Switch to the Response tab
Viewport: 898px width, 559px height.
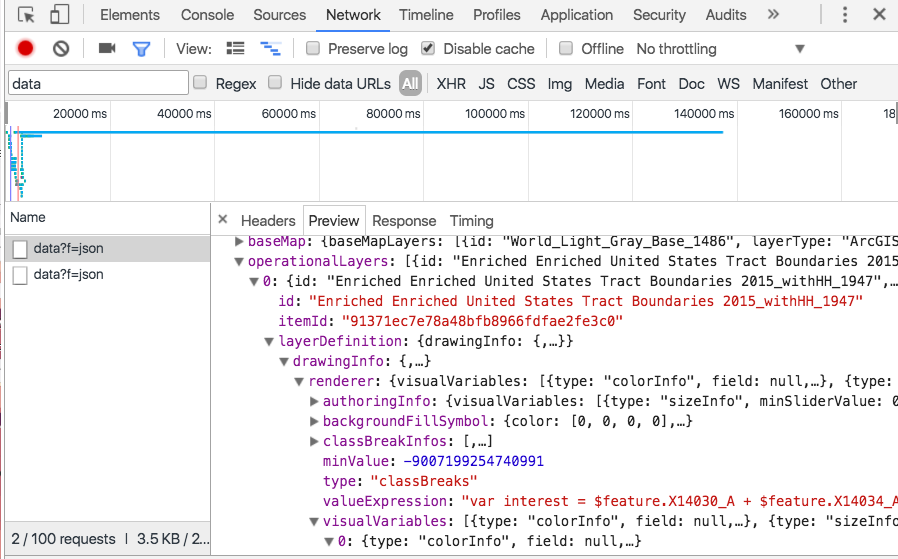pyautogui.click(x=404, y=221)
